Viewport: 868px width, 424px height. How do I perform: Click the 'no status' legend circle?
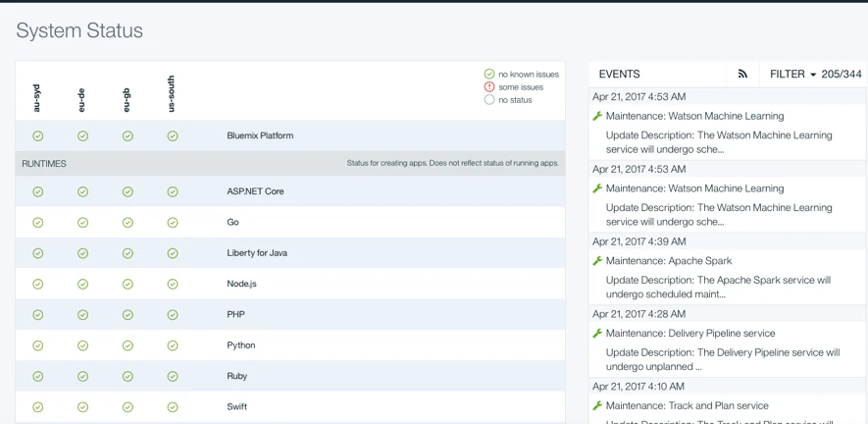coord(489,100)
